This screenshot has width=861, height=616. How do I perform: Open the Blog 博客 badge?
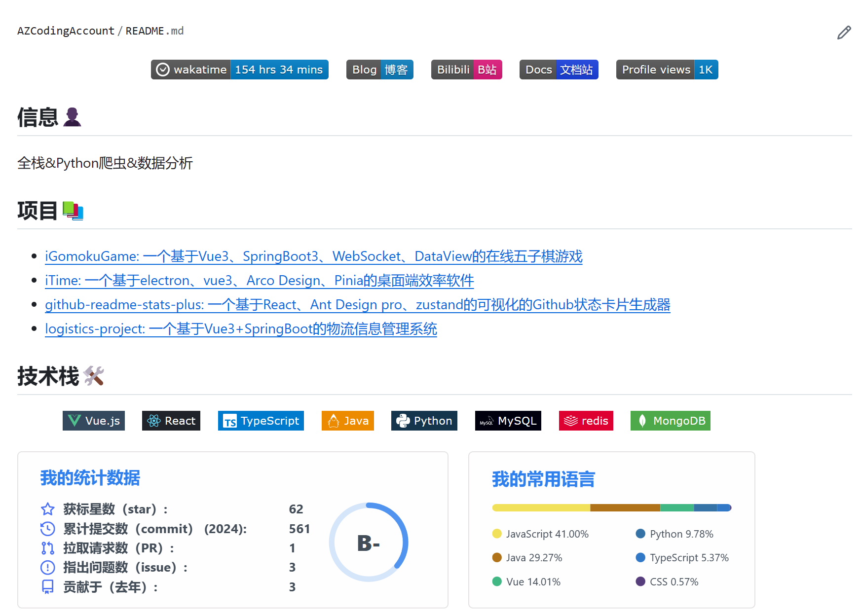coord(380,70)
